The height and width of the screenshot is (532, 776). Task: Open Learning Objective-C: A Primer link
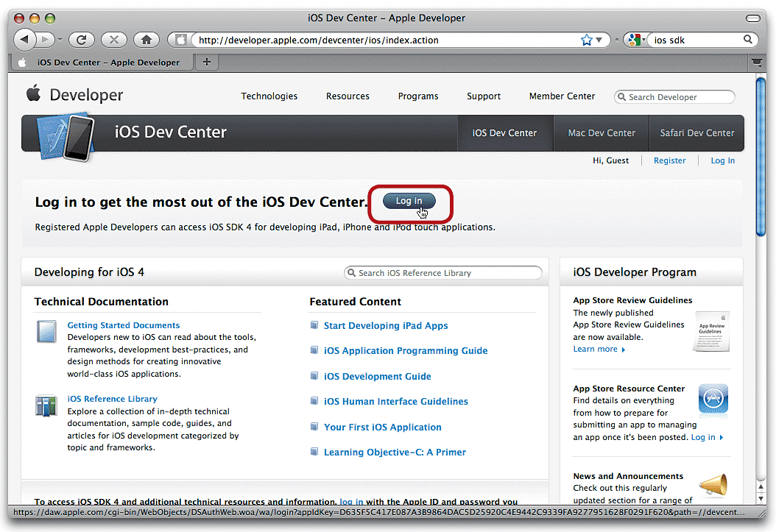(x=395, y=453)
